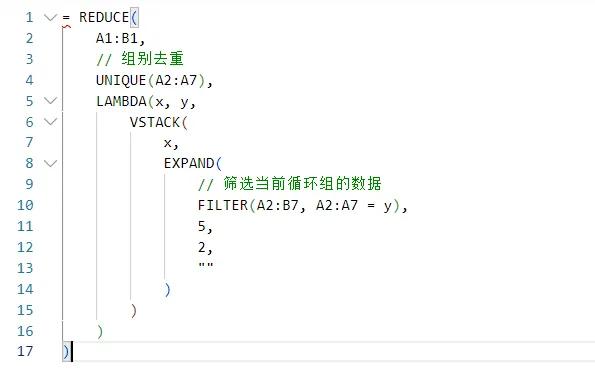
Task: Collapse the LAMBDA fold chevron on line 5
Action: 50,101
